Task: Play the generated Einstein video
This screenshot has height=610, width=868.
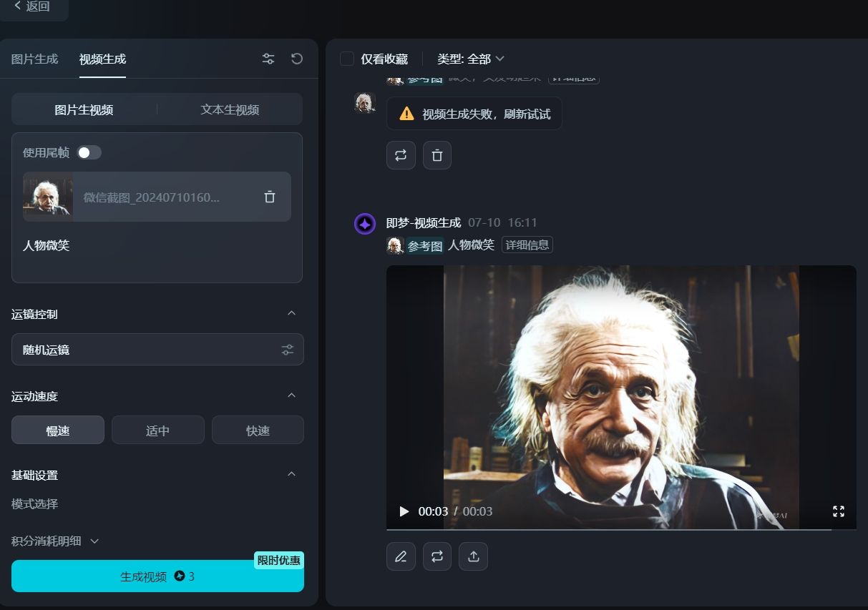Action: [x=403, y=511]
